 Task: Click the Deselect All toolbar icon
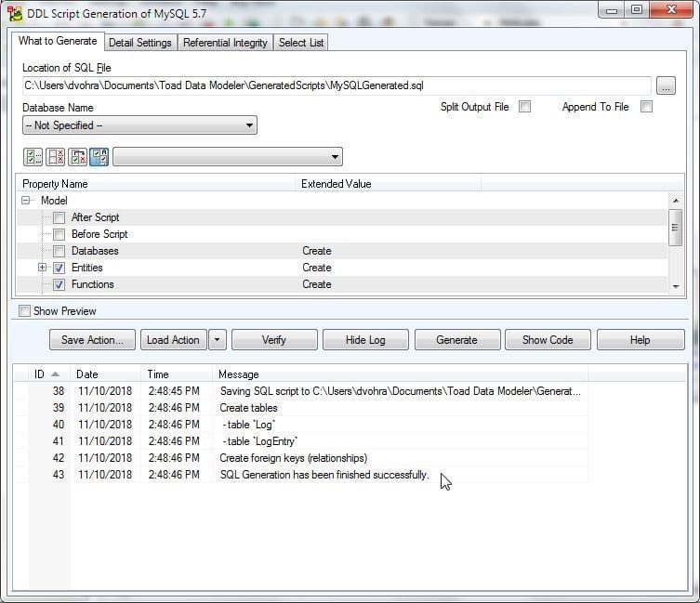[x=56, y=157]
